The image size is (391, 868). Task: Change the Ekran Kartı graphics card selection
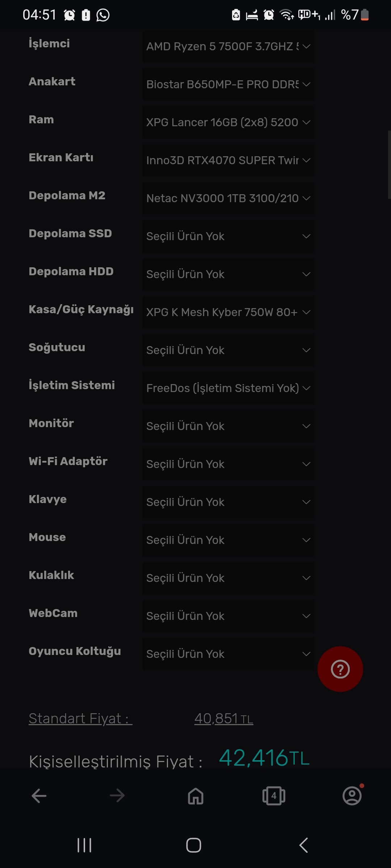(x=228, y=160)
